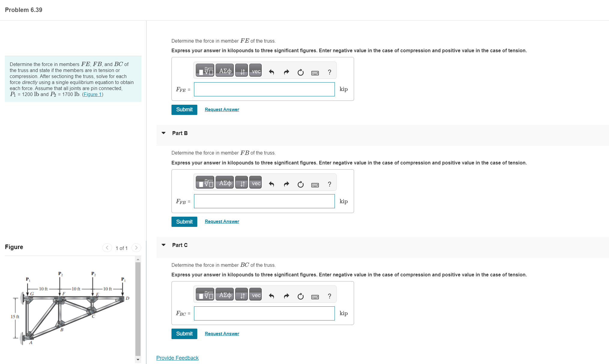
Task: Open the Provide Feedback link
Action: [x=177, y=358]
